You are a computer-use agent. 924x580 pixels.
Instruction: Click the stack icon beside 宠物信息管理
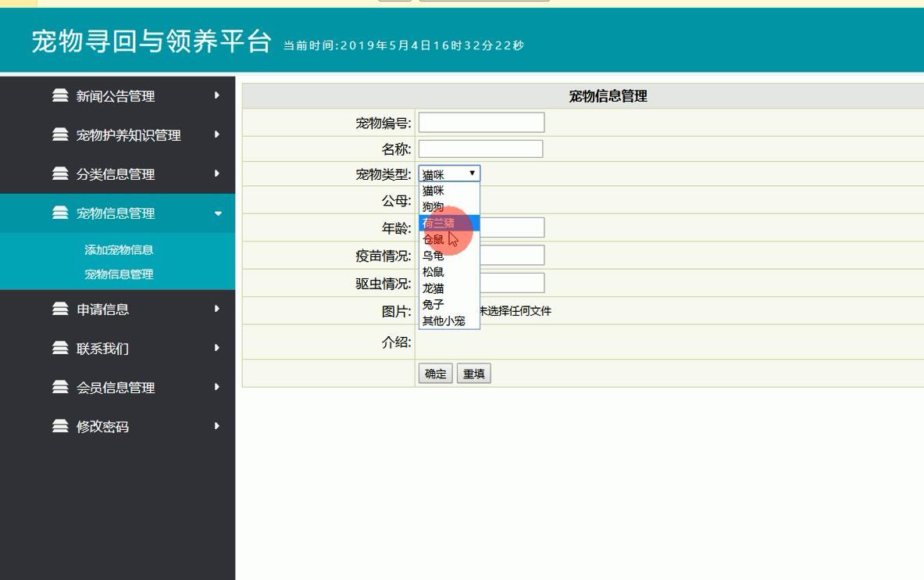point(60,213)
